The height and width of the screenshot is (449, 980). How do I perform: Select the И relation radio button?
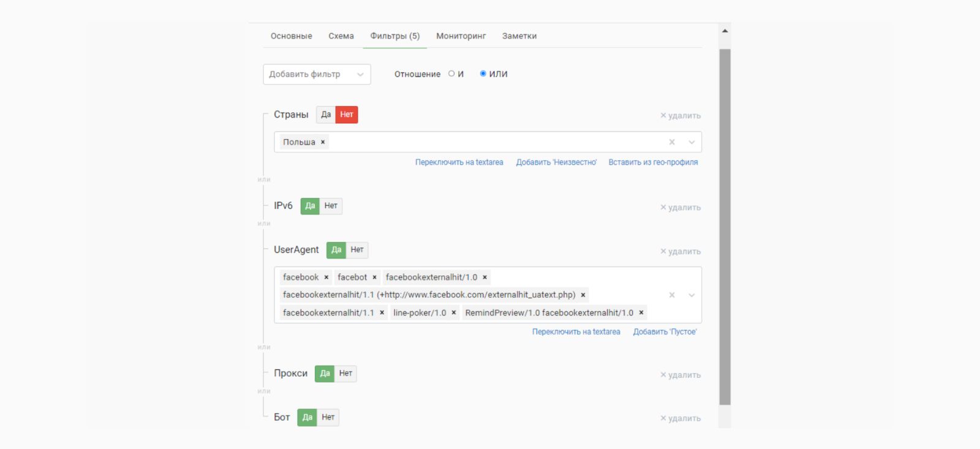click(451, 74)
